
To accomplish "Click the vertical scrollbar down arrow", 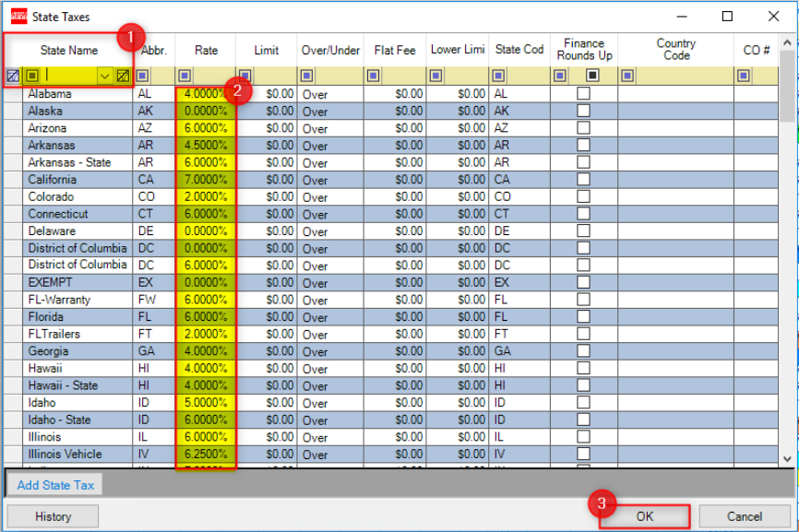I will [x=787, y=458].
